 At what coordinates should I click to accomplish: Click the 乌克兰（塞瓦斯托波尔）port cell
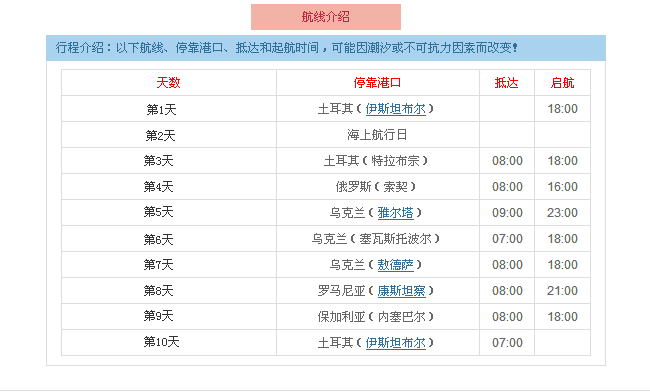pos(378,239)
